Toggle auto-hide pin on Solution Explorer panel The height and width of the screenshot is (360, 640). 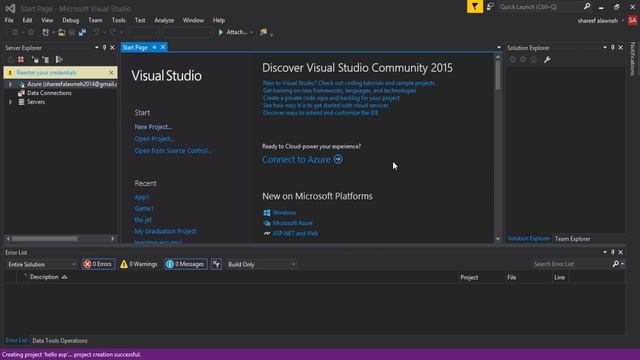613,48
